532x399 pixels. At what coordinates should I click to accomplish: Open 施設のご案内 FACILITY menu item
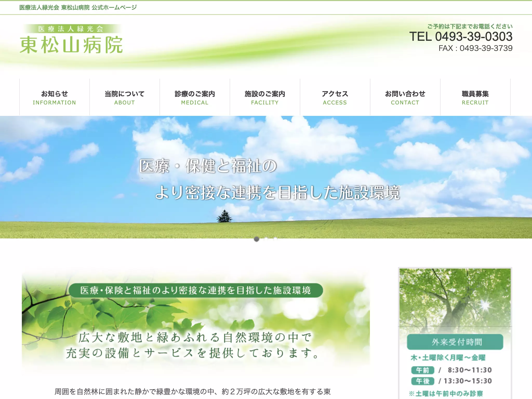click(x=265, y=97)
